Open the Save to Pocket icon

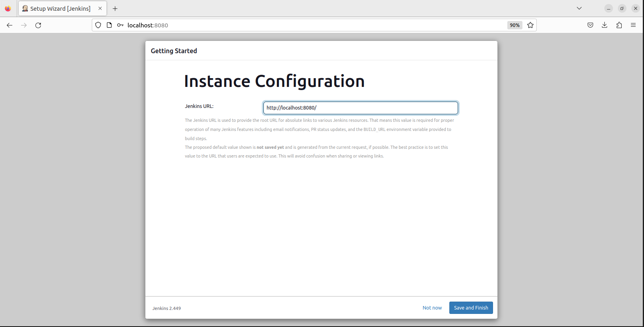tap(590, 25)
